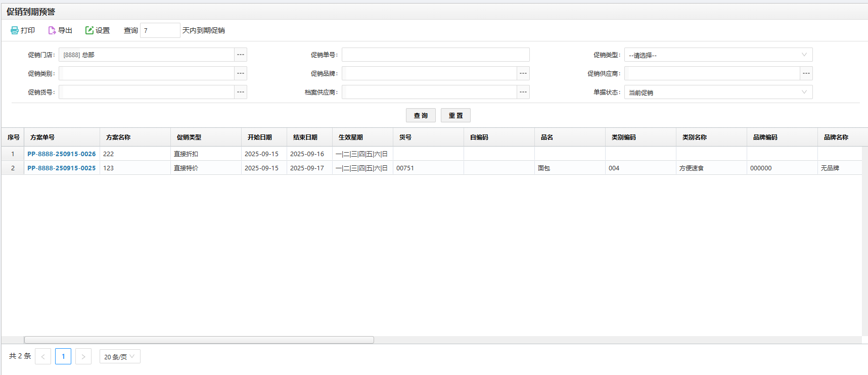Focus the 促销供应商 input field
The image size is (868, 375).
point(712,73)
